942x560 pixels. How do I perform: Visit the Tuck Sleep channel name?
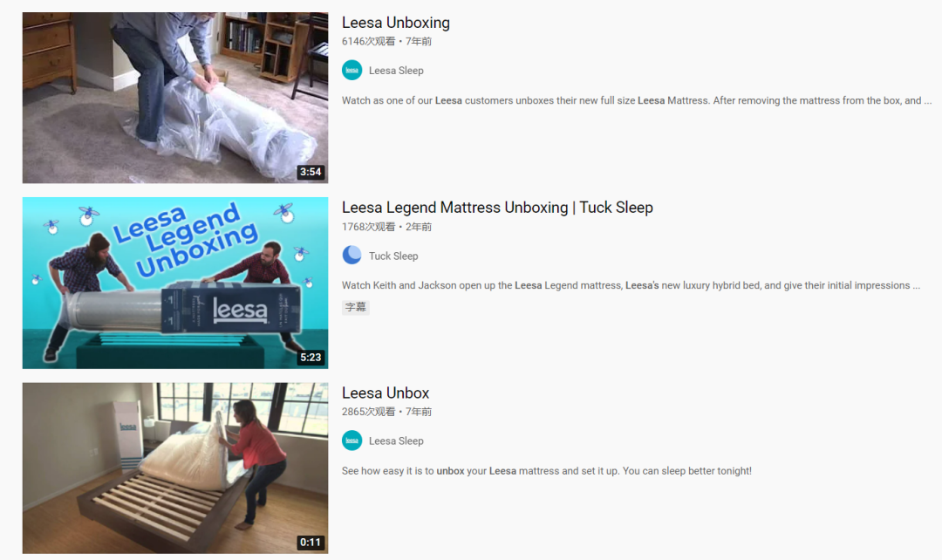(393, 256)
